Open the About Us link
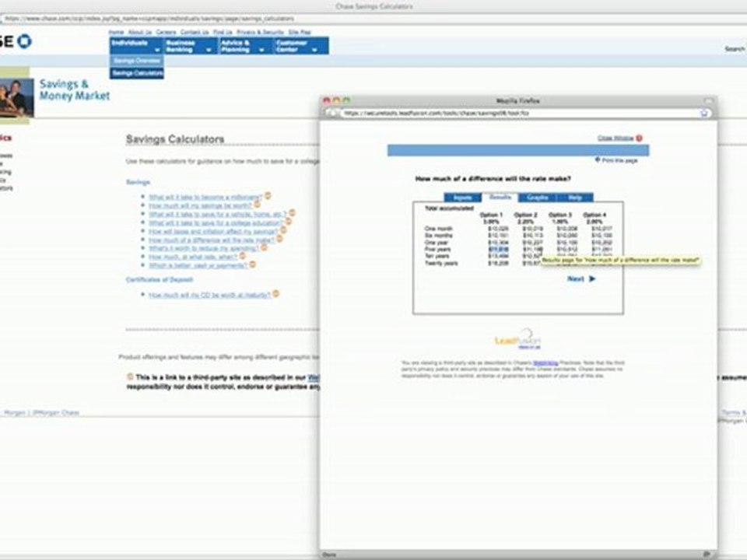This screenshot has height=560, width=747. pyautogui.click(x=139, y=33)
